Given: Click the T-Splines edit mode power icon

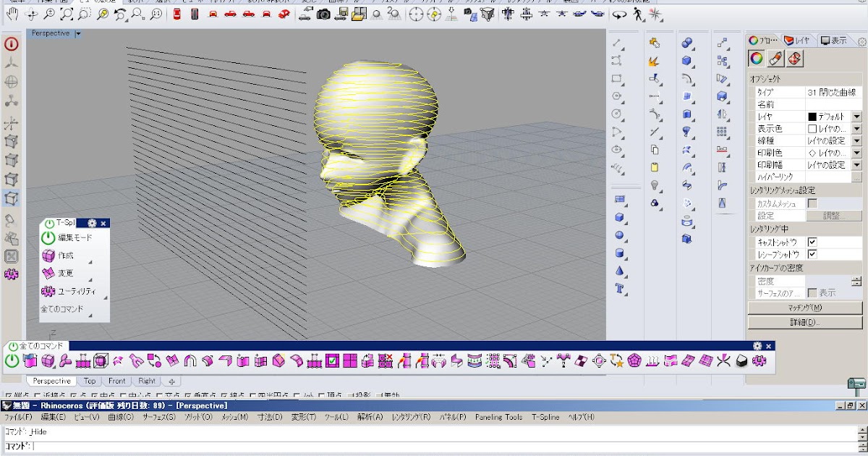Looking at the screenshot, I should [48, 237].
